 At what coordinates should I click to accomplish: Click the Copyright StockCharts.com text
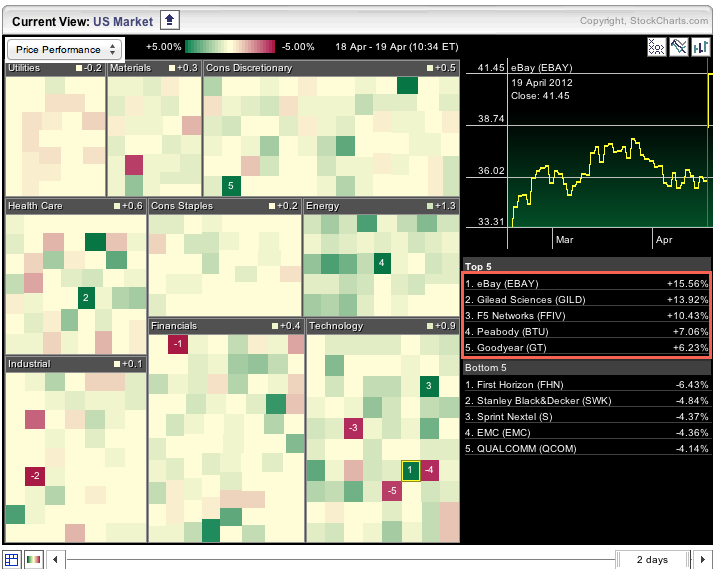[644, 21]
